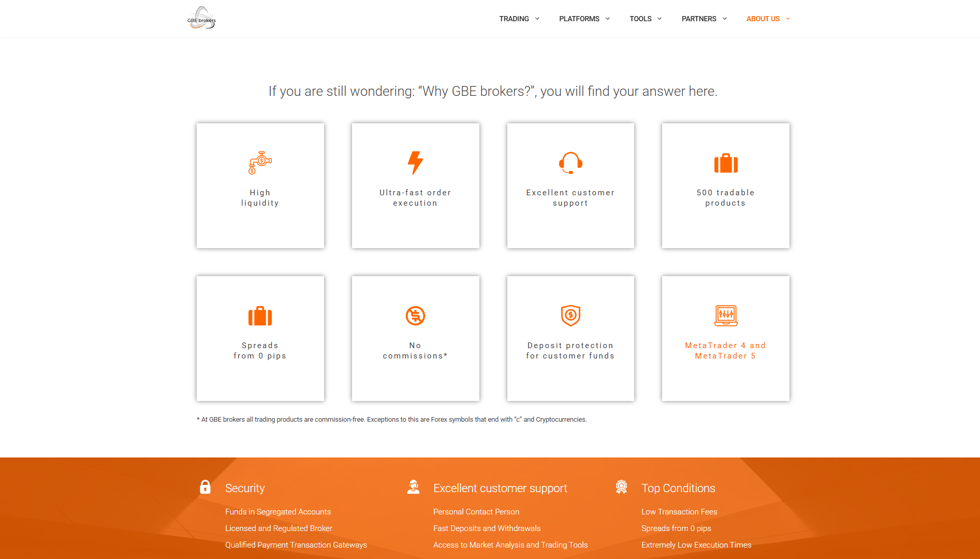The width and height of the screenshot is (980, 559).
Task: Click Extremely Low Execution Times
Action: click(696, 545)
